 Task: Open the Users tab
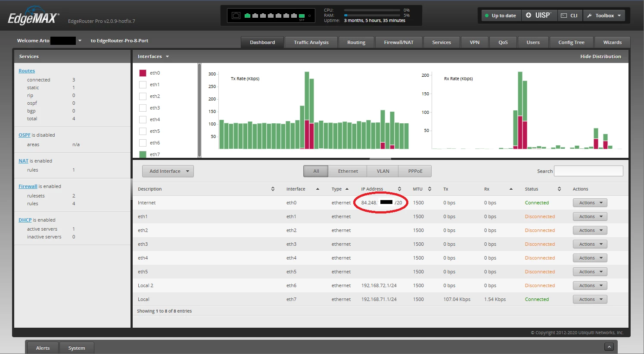(x=533, y=42)
